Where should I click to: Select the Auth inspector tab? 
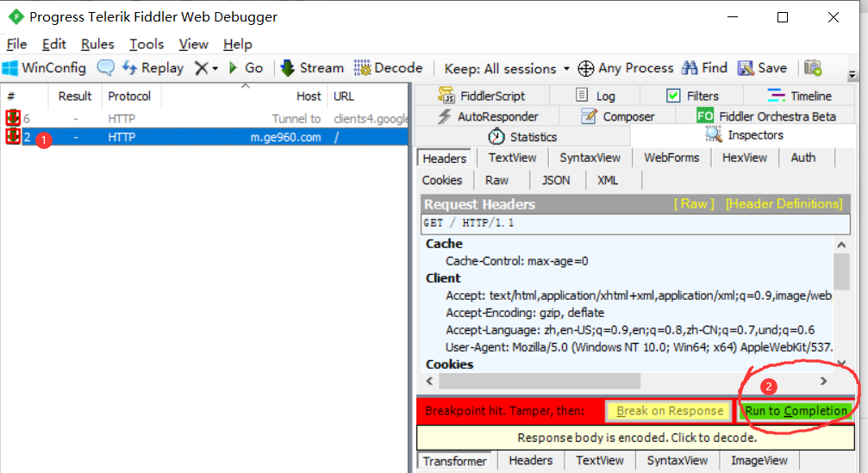[x=802, y=158]
